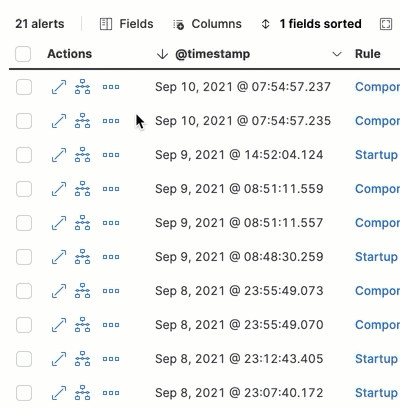Analyze event for Sep 9 14:52:04.124 alert
The width and height of the screenshot is (400, 408).
pyautogui.click(x=82, y=155)
